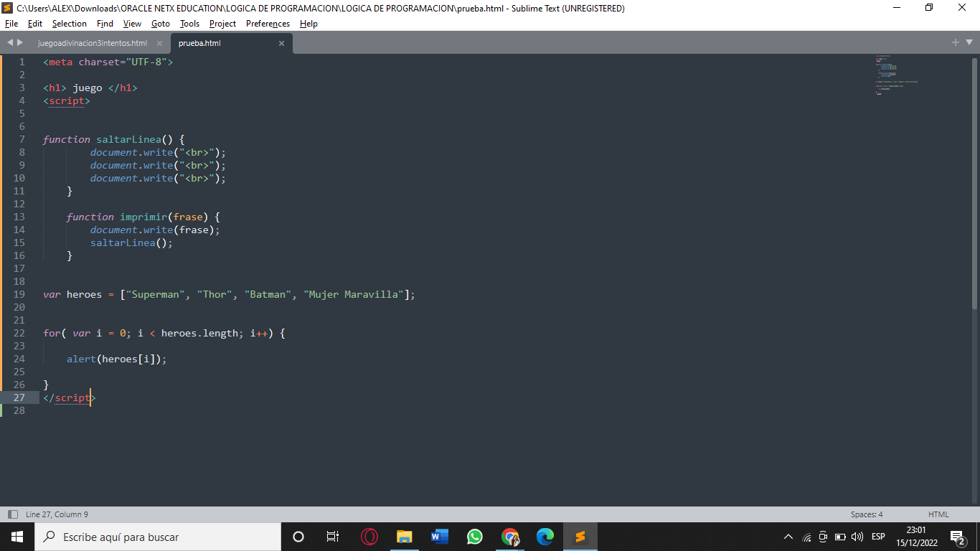Click the h1 juego heading text

click(x=88, y=88)
